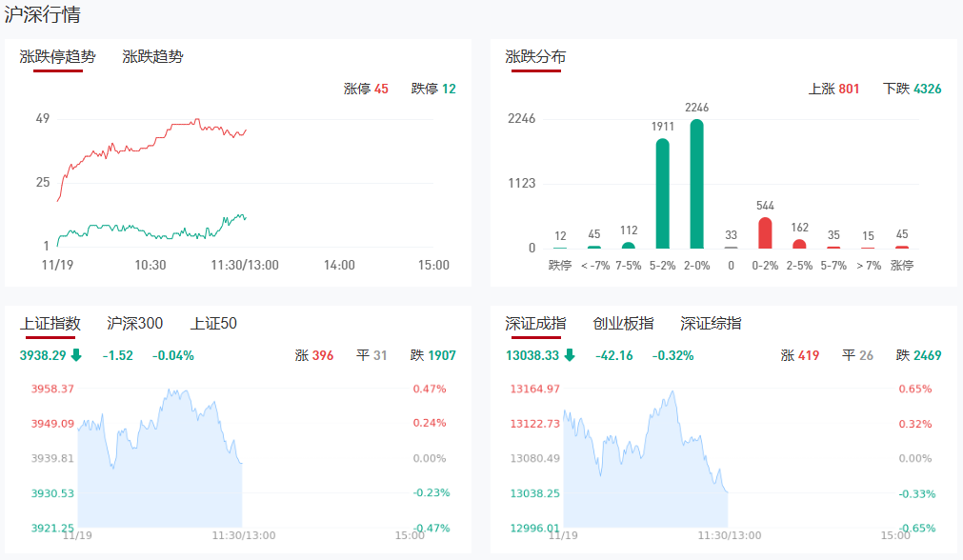Switch to the 涨跌趋势 tab

(x=152, y=57)
